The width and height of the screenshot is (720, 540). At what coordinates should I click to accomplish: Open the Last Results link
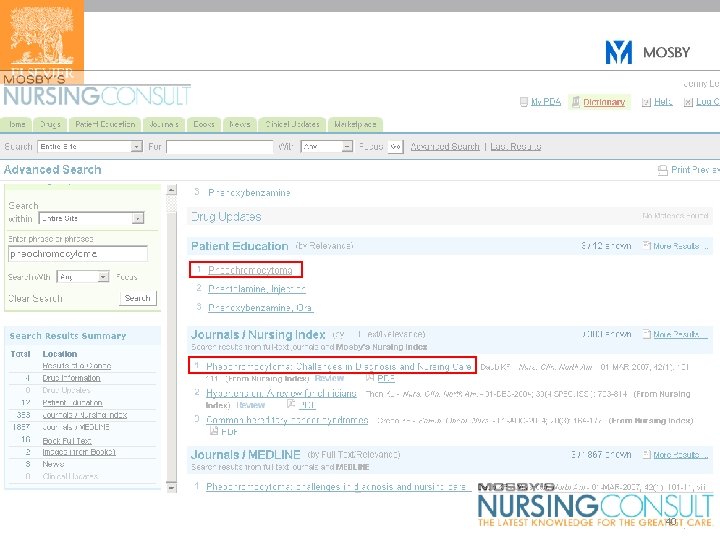click(516, 146)
